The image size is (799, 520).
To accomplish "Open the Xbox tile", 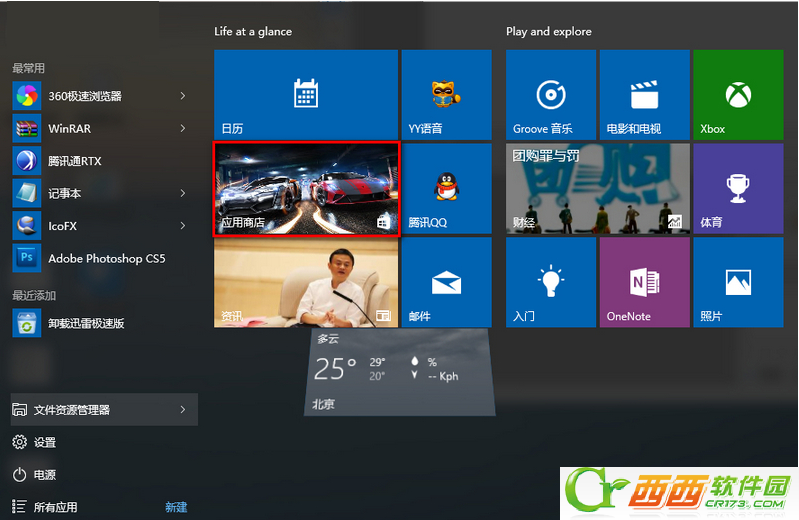I will [x=738, y=94].
